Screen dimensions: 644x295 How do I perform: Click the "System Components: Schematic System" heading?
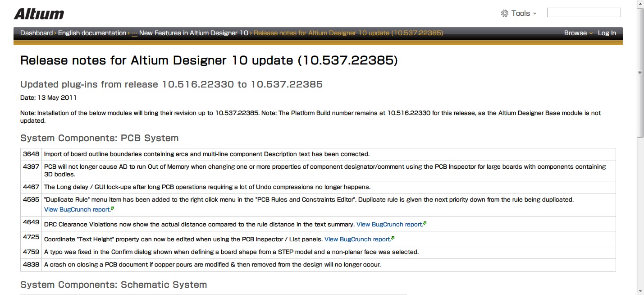[114, 285]
